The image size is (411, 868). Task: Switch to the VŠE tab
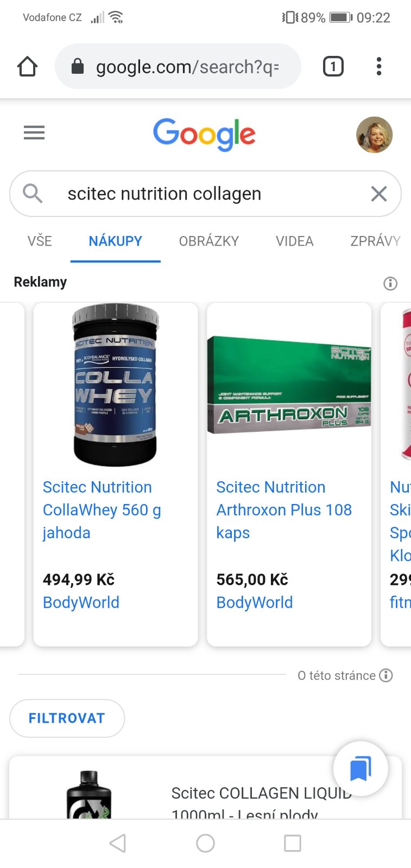(40, 241)
